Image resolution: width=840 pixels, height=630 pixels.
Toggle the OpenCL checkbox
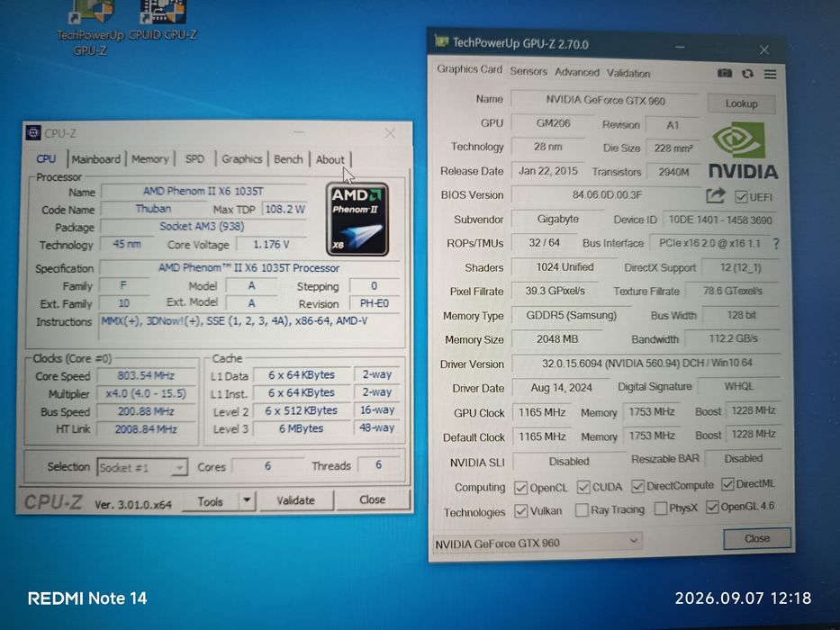point(520,488)
